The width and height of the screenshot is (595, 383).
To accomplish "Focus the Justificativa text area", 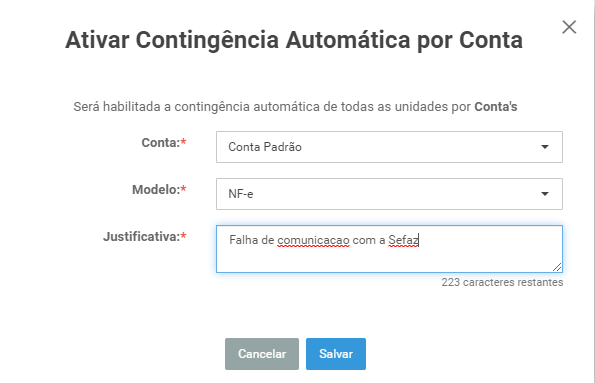I will [389, 249].
